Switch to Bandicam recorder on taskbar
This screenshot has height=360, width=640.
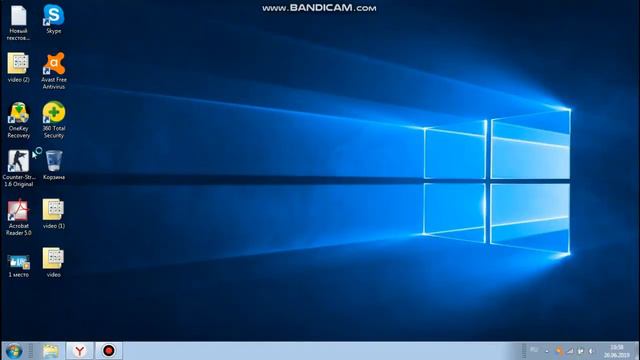point(109,351)
